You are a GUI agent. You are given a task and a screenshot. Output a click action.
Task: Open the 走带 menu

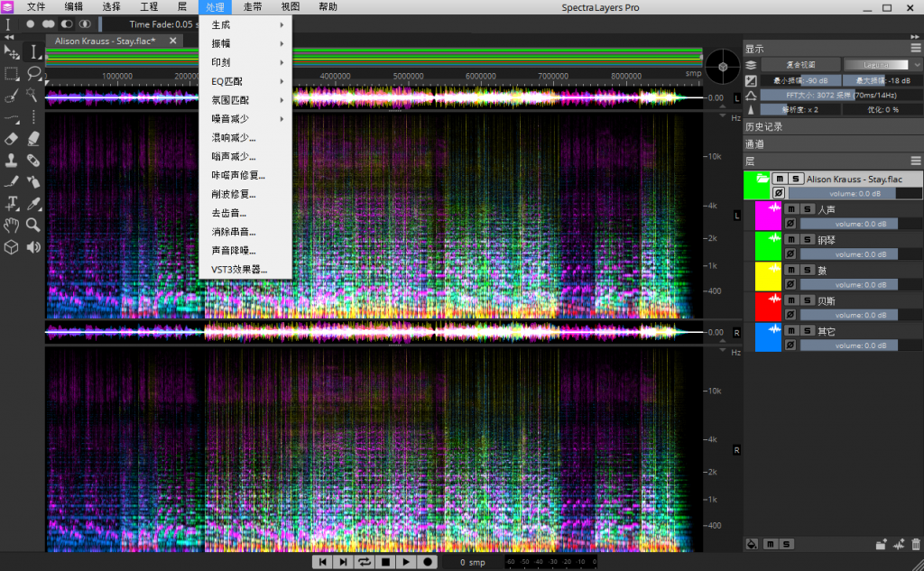pos(253,7)
